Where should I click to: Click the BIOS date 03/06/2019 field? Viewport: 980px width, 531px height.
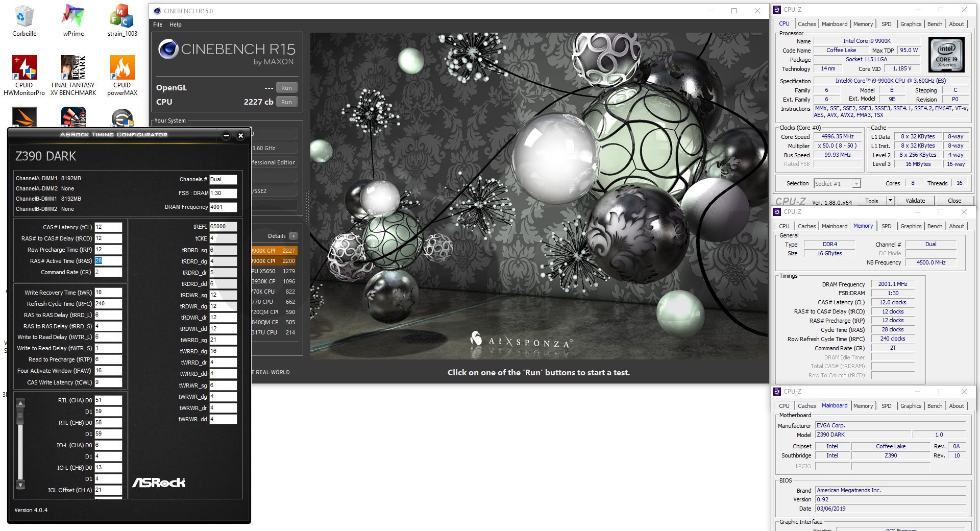(x=890, y=509)
